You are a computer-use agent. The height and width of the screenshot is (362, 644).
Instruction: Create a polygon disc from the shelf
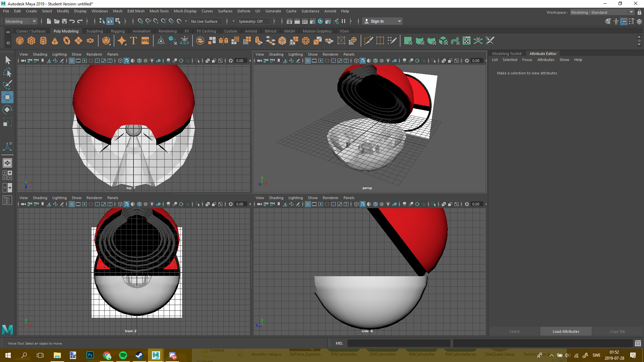(90, 41)
